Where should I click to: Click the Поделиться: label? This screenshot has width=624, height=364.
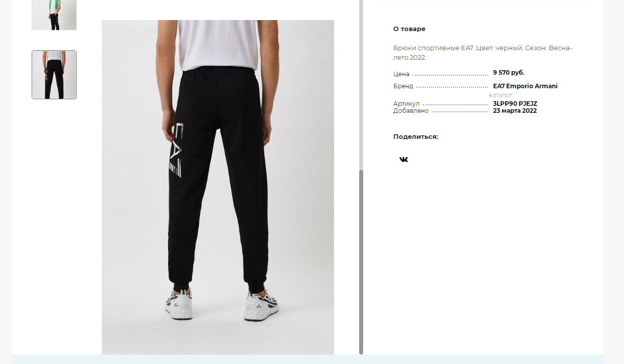coord(416,136)
